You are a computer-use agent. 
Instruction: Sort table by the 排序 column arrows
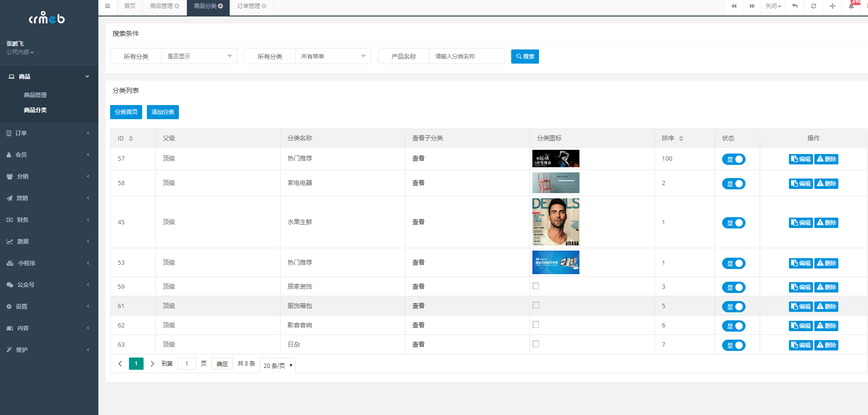[x=681, y=138]
